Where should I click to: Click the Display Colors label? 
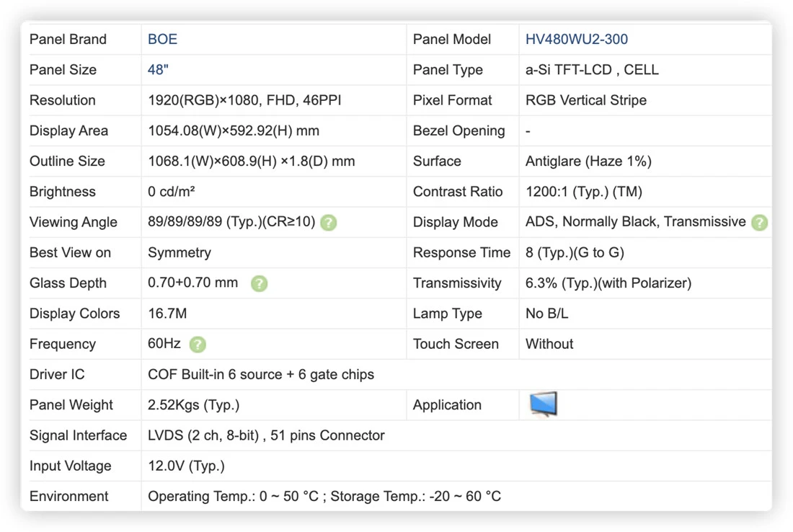tap(74, 314)
